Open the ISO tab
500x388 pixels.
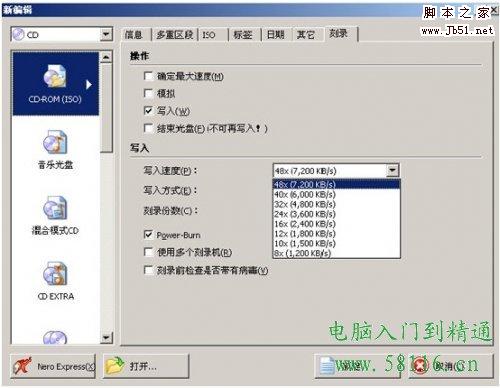click(213, 34)
